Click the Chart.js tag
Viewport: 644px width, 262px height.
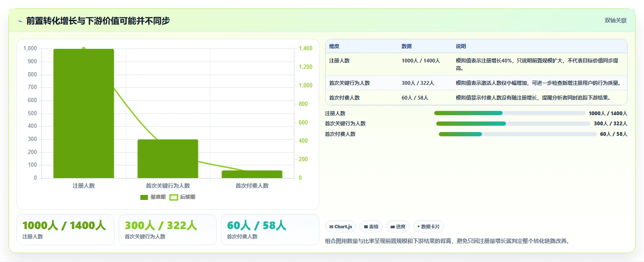(341, 227)
